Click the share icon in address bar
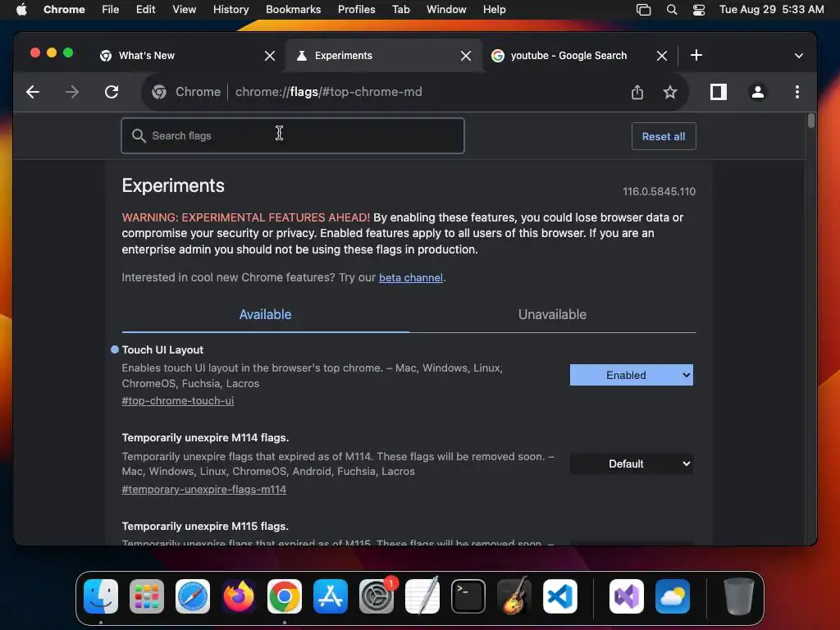This screenshot has height=630, width=840. tap(637, 92)
